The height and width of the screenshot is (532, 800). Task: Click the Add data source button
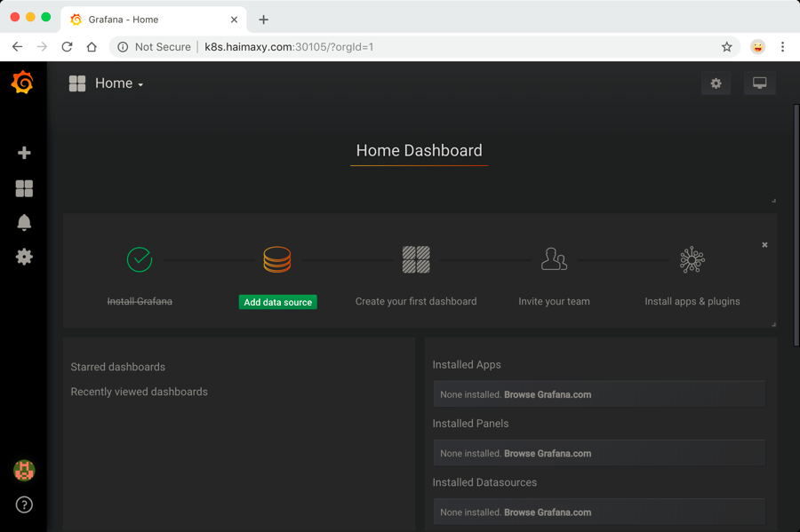tap(277, 302)
